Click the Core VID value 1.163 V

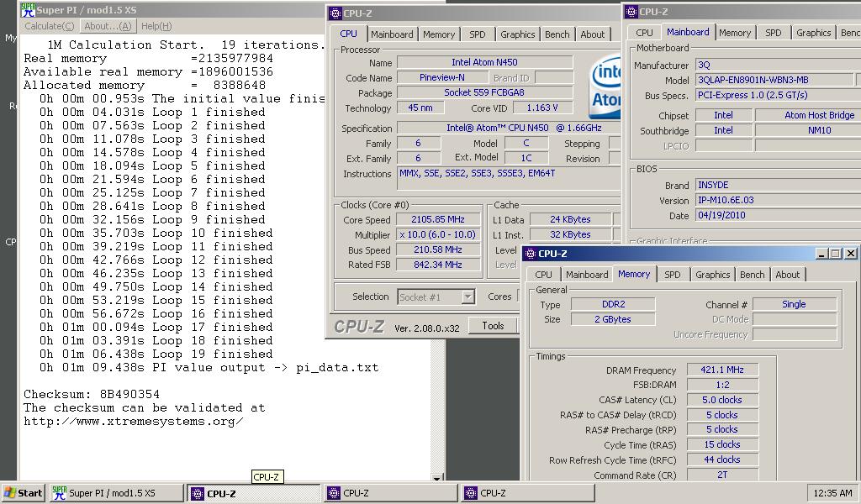point(542,108)
